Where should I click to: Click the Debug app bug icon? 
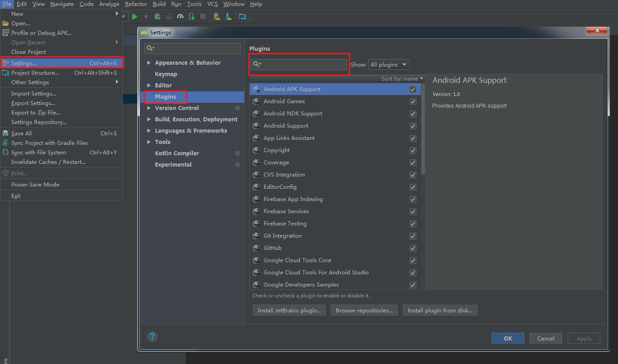point(157,16)
